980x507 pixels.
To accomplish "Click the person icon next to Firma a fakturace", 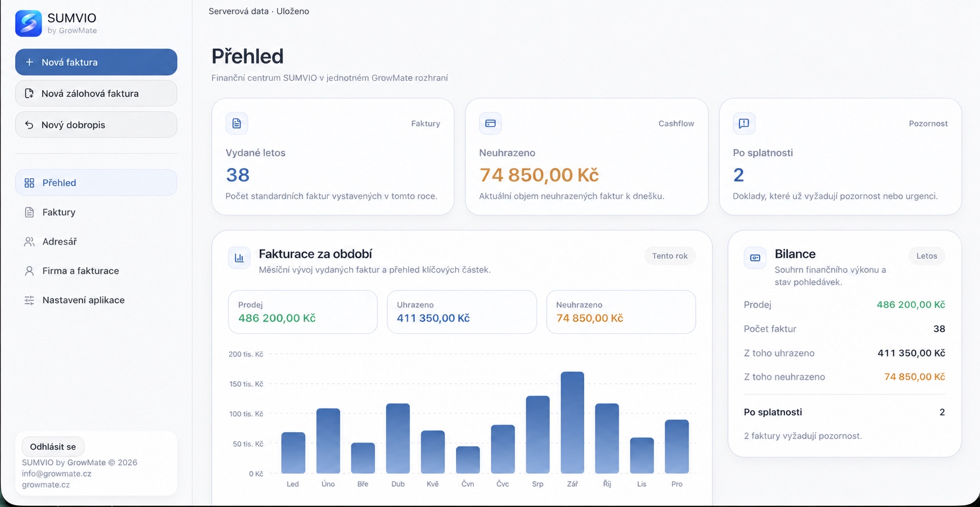I will pos(29,271).
